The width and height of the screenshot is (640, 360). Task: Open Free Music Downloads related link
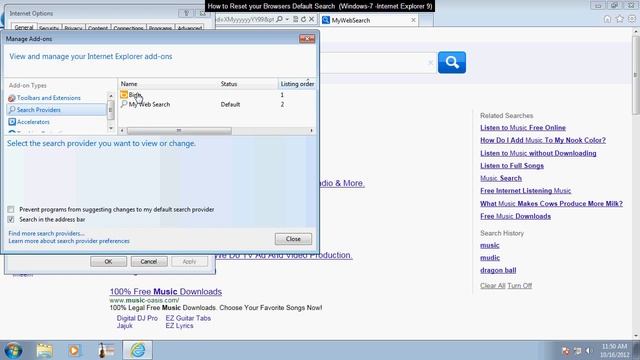[516, 216]
